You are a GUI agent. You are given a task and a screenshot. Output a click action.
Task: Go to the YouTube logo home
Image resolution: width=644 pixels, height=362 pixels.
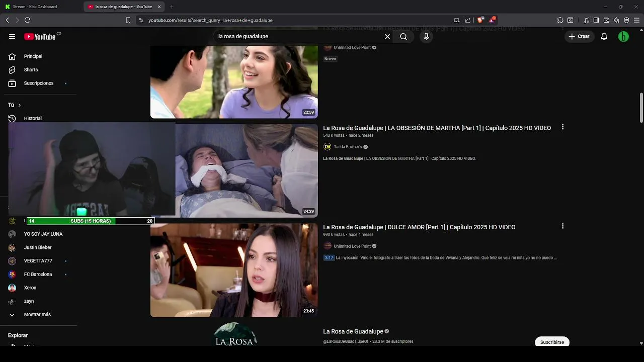point(40,37)
